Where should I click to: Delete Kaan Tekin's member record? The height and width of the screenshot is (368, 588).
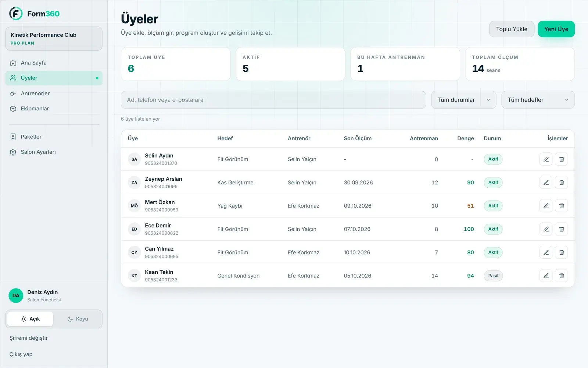562,276
